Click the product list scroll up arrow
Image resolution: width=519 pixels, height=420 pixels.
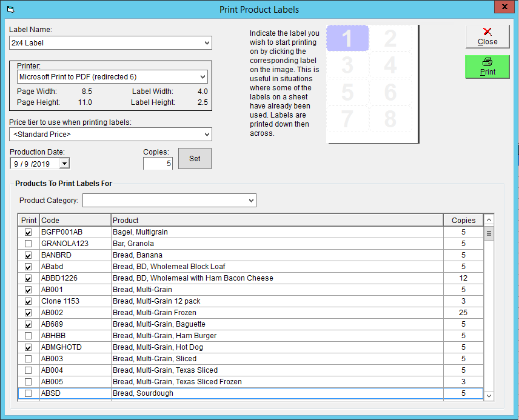coord(489,220)
